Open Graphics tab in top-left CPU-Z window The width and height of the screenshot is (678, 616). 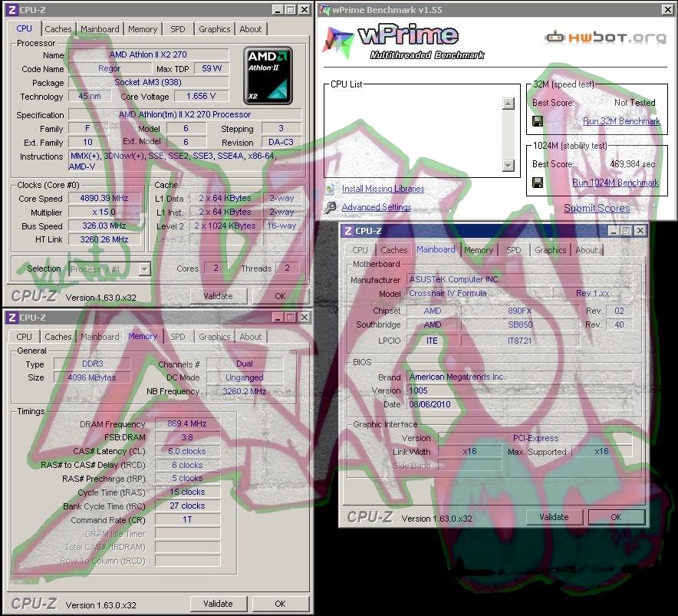point(215,29)
